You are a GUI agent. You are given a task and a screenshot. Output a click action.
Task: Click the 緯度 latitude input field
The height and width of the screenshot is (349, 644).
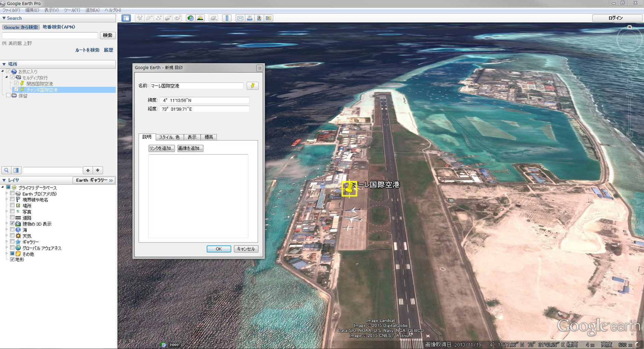click(x=205, y=100)
